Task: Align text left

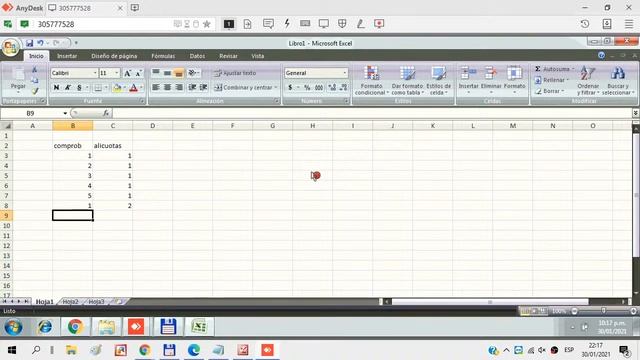Action: [x=156, y=87]
